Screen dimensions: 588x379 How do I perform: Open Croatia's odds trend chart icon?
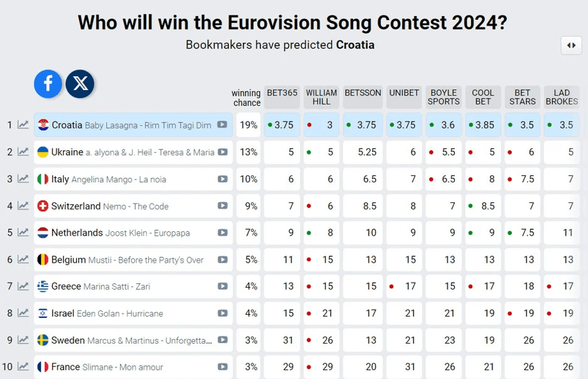23,125
